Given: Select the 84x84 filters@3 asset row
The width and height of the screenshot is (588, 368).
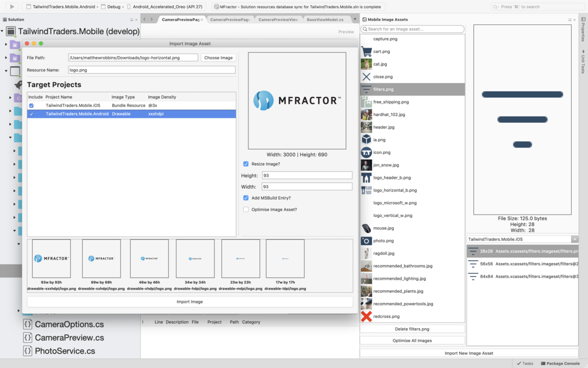Looking at the screenshot, I should (522, 276).
